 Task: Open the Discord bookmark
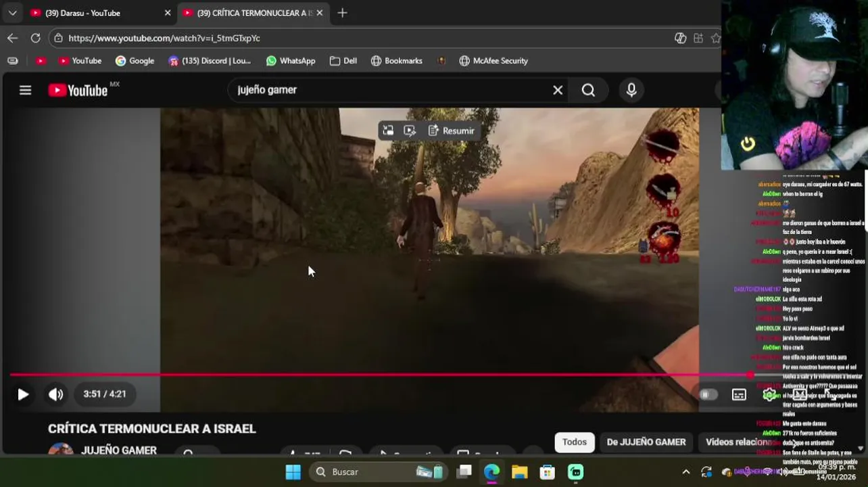click(210, 60)
